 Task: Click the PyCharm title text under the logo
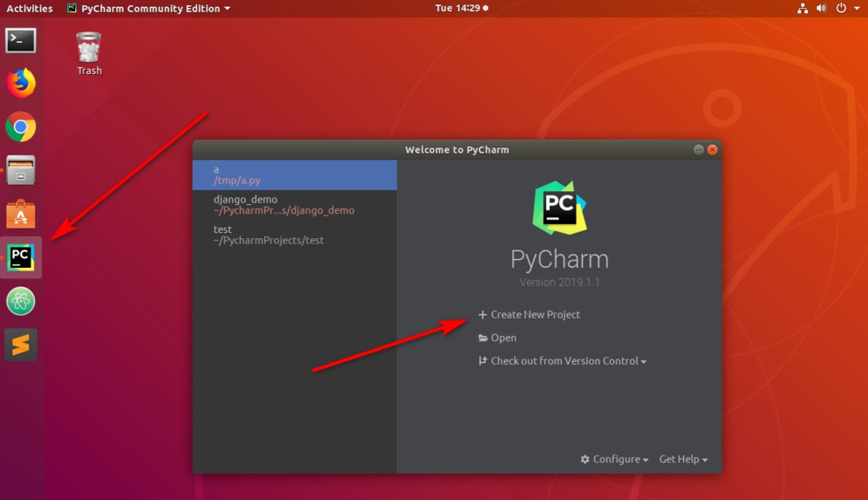[x=559, y=259]
